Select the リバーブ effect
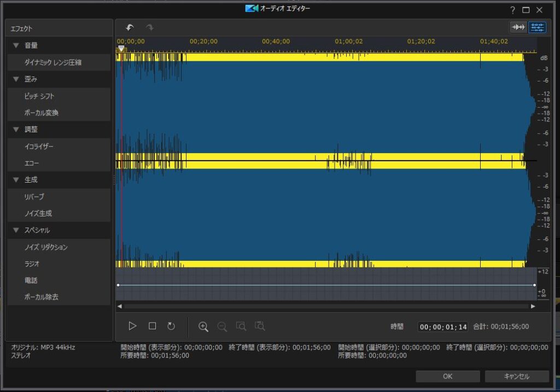Viewport: 560px width, 392px height. (59, 197)
